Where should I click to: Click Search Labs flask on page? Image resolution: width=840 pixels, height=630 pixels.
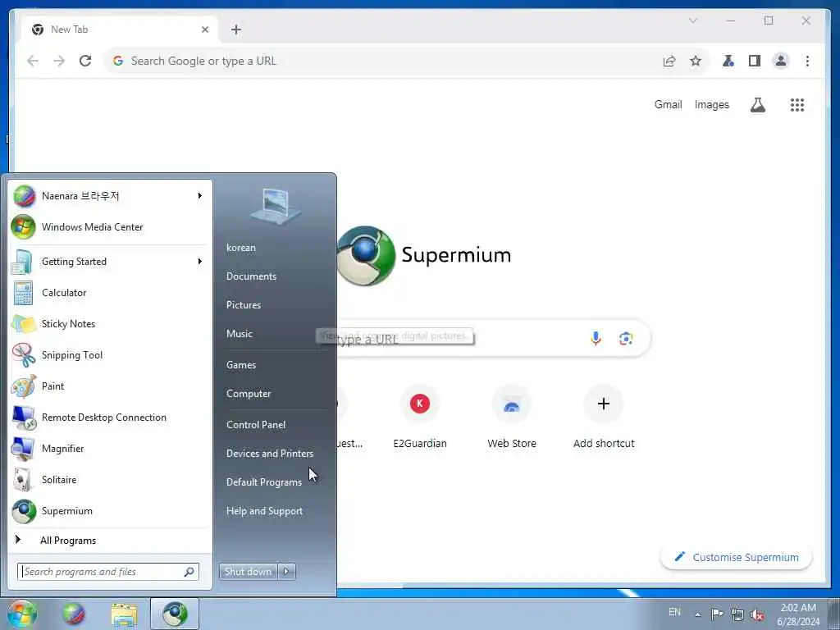coord(757,104)
